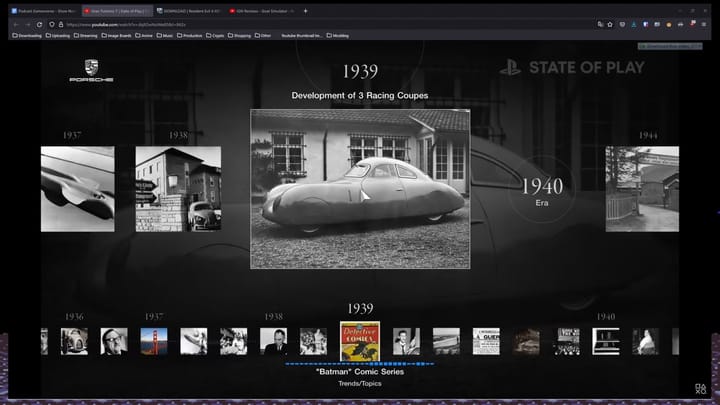Bookmark this page with the star icon
Image resolution: width=720 pixels, height=405 pixels.
pyautogui.click(x=610, y=24)
